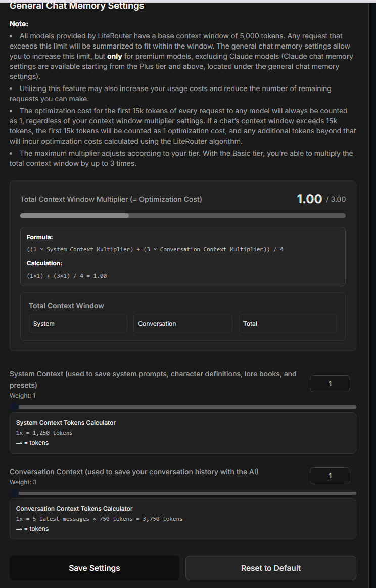This screenshot has height=588, width=376.
Task: Click the arrow in System Context Tokens Calculator
Action: 19,442
